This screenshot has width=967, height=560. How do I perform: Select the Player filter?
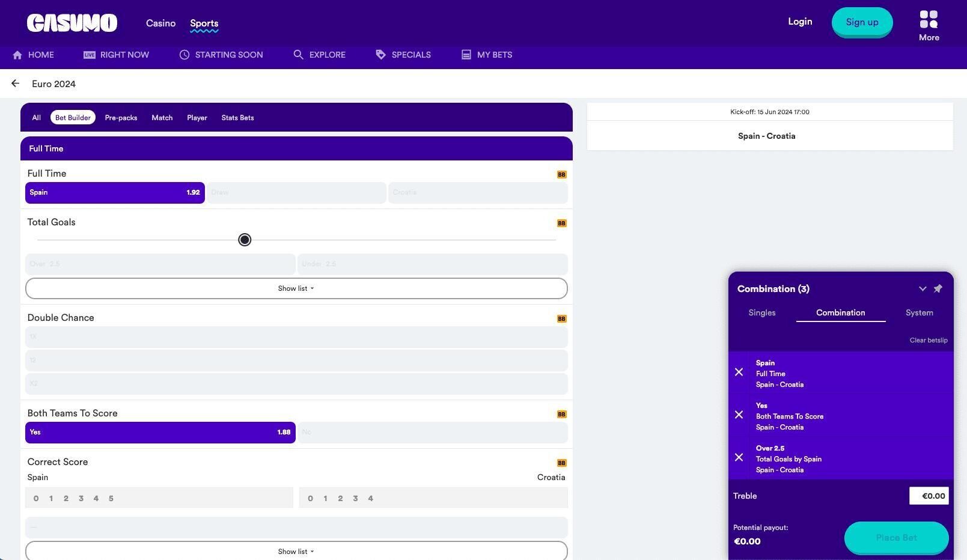click(x=197, y=118)
